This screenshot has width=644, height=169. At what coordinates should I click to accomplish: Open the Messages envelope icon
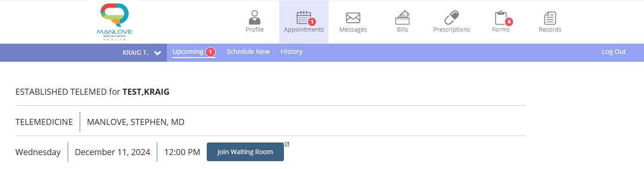tap(353, 18)
